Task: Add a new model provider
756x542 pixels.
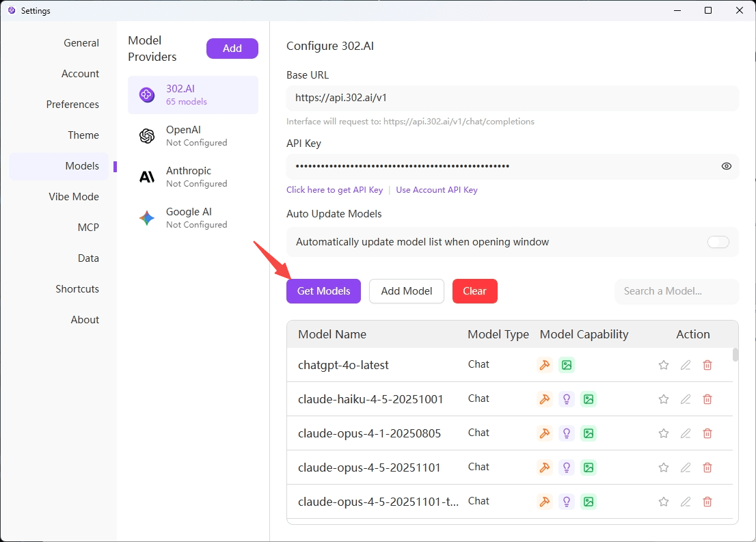Action: (232, 49)
